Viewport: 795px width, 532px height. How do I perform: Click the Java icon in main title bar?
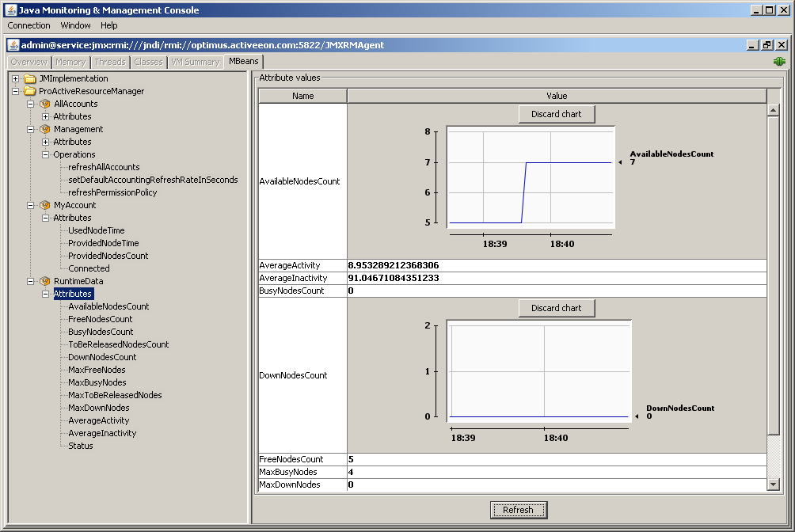click(10, 10)
